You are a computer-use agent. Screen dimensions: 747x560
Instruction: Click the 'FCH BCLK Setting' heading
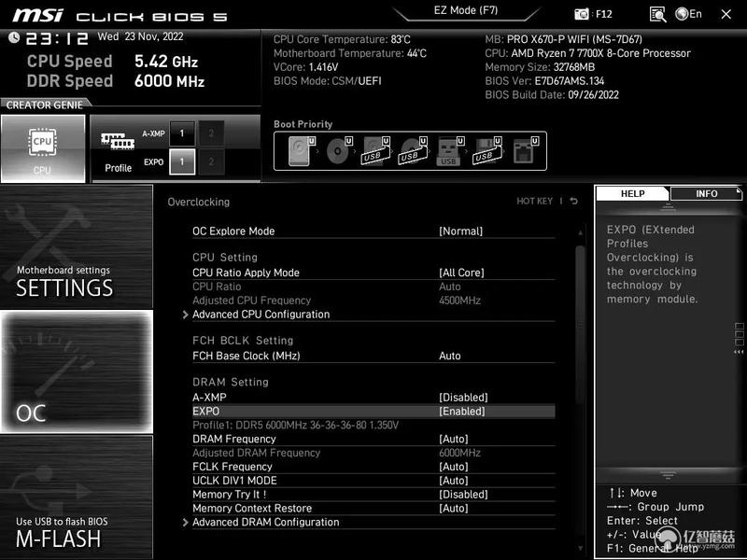point(243,341)
